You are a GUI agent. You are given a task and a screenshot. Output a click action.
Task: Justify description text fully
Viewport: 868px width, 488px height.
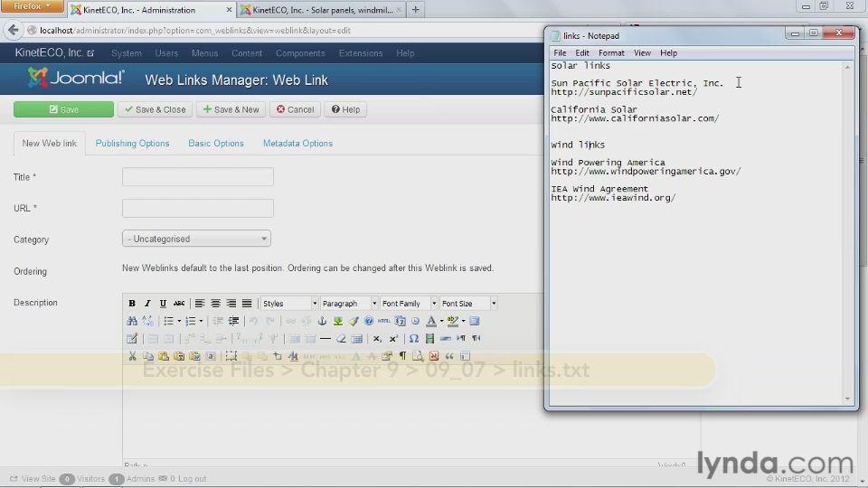pos(247,304)
